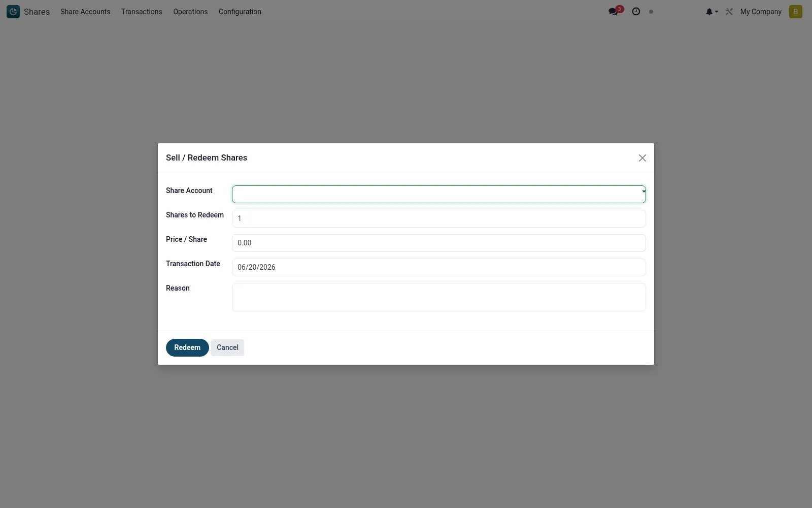Open the notification bell icon
This screenshot has height=508, width=812.
pos(709,12)
